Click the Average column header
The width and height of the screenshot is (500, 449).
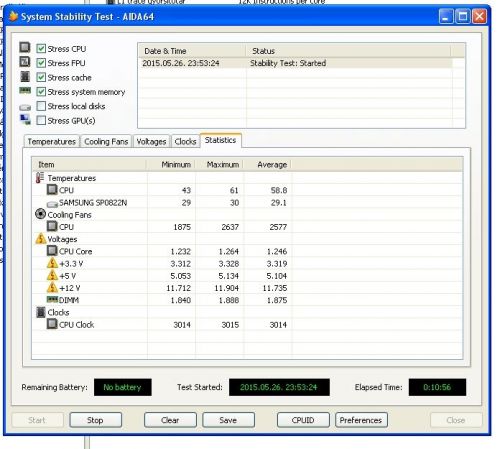[267, 165]
